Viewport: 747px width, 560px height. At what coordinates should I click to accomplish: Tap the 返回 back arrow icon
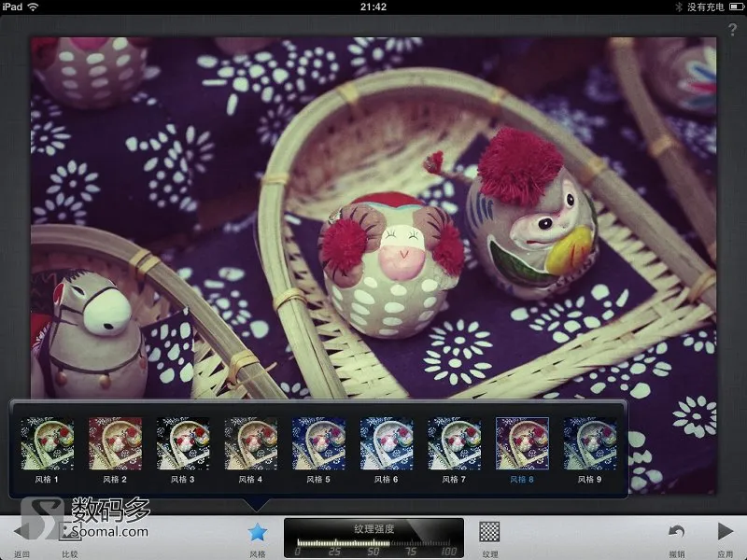click(21, 532)
